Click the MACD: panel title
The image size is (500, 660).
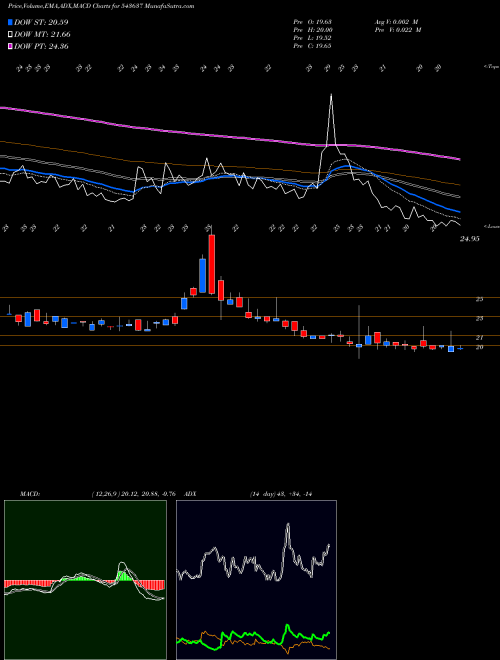click(29, 494)
